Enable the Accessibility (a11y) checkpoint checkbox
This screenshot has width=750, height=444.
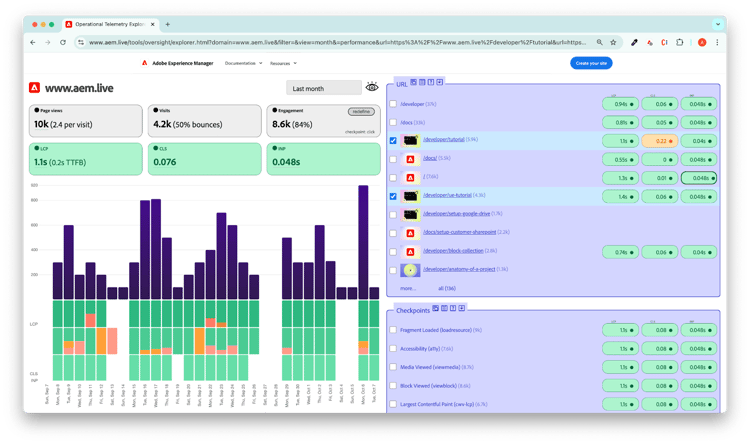pyautogui.click(x=393, y=348)
